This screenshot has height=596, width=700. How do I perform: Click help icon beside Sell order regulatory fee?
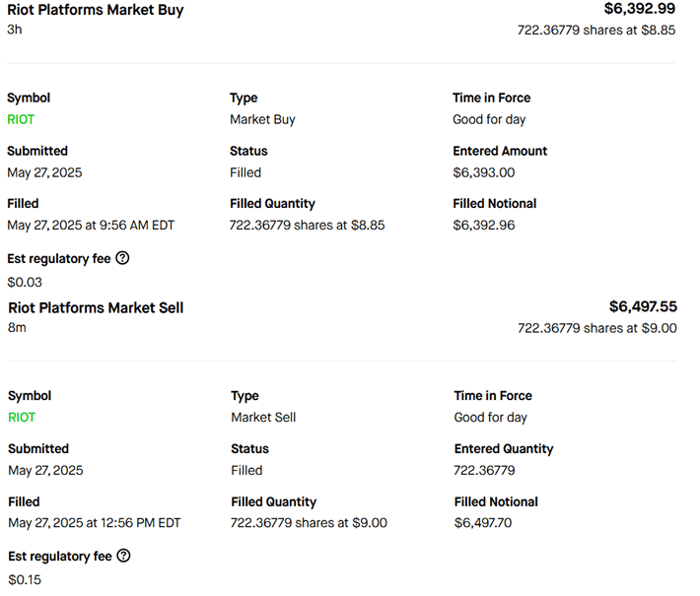pyautogui.click(x=123, y=556)
